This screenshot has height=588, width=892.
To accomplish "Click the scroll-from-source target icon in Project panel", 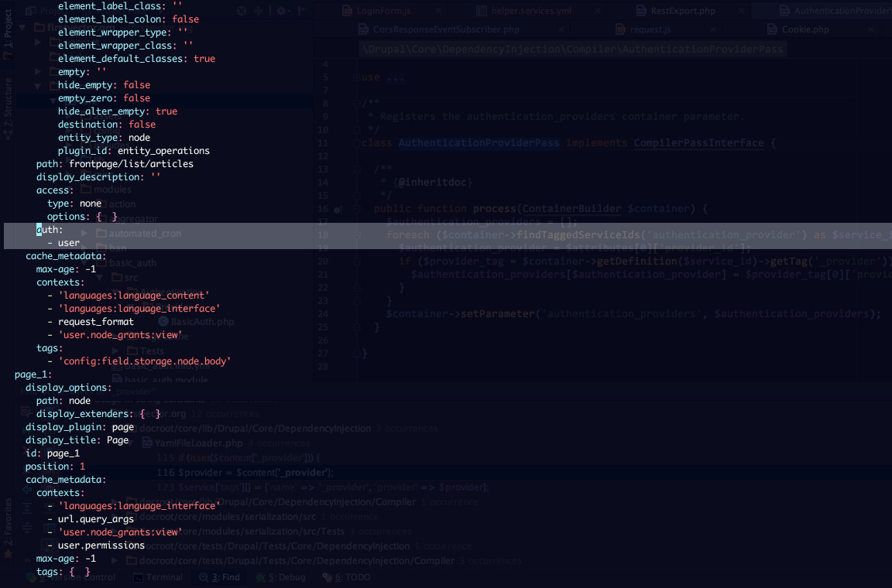I will click(x=242, y=11).
